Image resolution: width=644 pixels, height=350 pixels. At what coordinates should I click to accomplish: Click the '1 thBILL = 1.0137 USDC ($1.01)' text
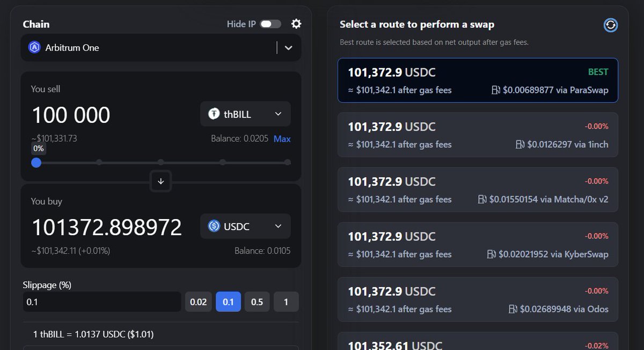(x=93, y=334)
